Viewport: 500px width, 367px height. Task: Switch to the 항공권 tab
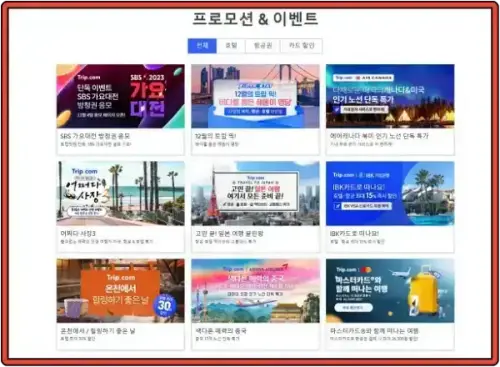[263, 46]
